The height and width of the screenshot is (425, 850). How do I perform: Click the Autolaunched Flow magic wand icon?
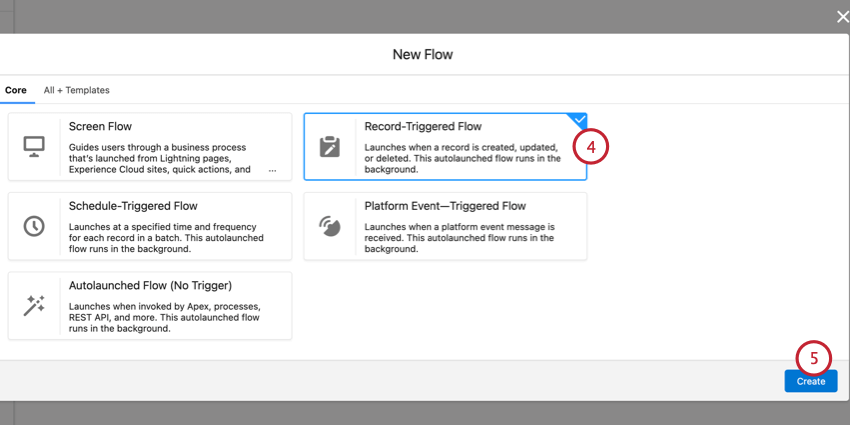(x=34, y=306)
